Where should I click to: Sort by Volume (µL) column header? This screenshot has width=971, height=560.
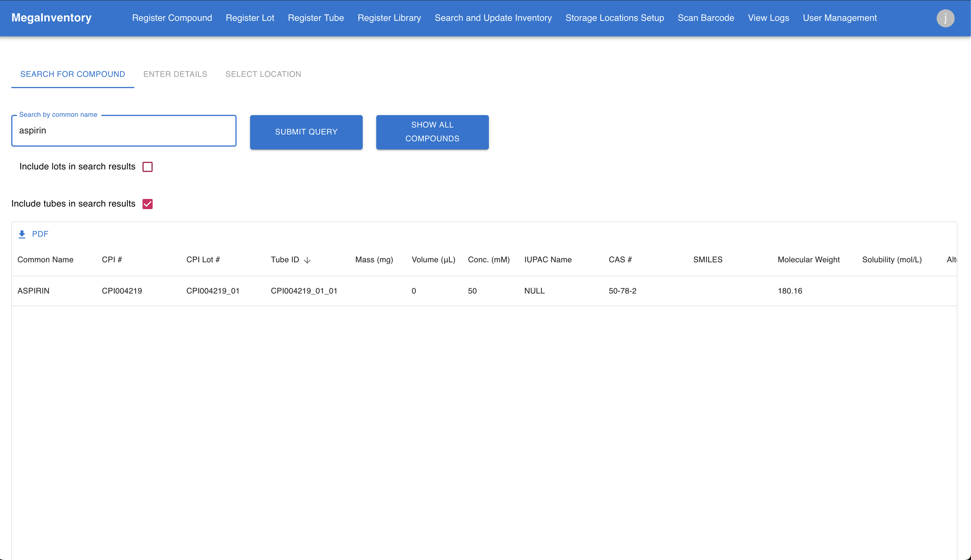(433, 260)
